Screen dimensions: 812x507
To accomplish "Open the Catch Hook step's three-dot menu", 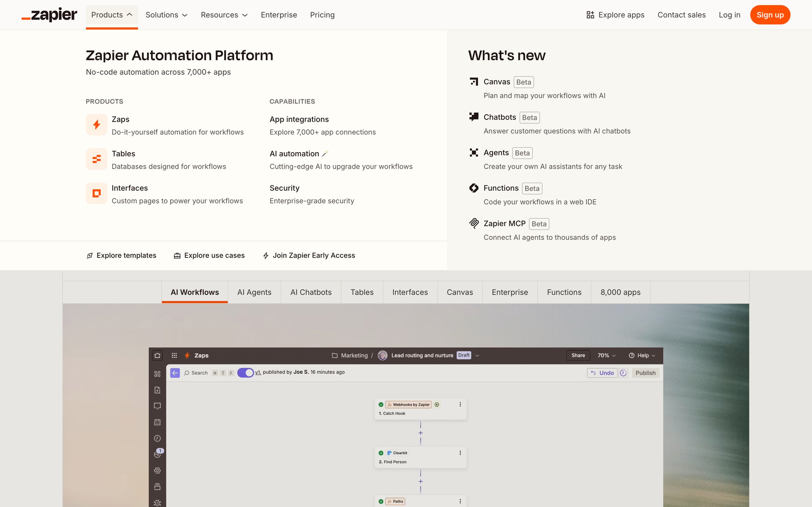I will coord(460,404).
